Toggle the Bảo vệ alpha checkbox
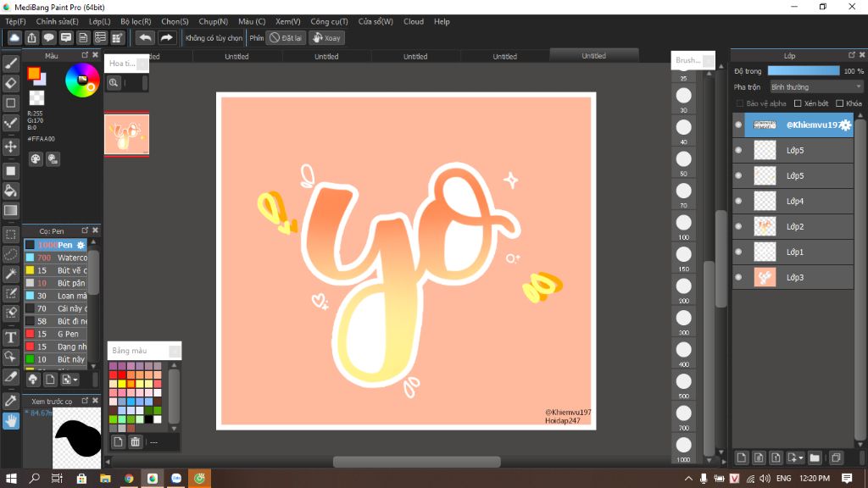Image resolution: width=868 pixels, height=488 pixels. point(739,103)
